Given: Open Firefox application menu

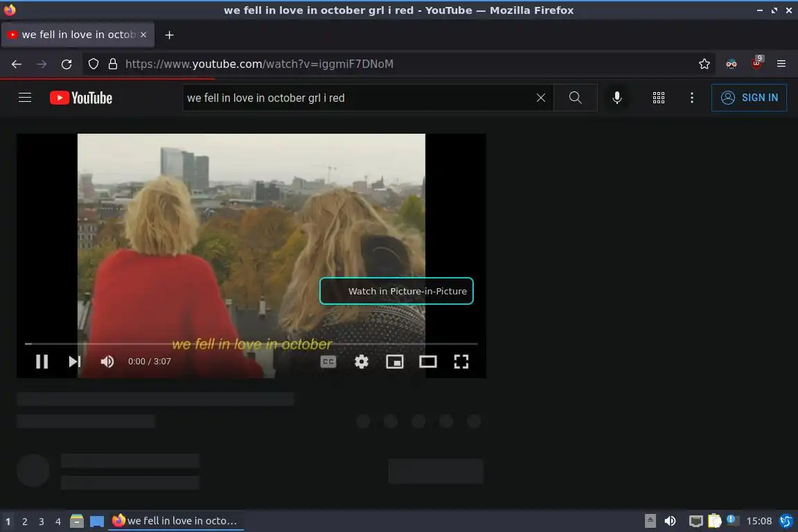Looking at the screenshot, I should coord(781,64).
